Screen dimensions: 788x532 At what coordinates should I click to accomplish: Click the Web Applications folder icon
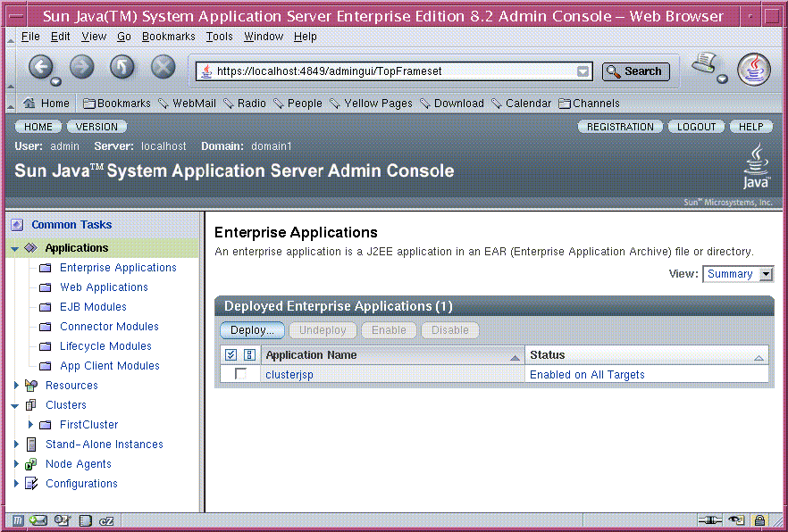coord(46,287)
